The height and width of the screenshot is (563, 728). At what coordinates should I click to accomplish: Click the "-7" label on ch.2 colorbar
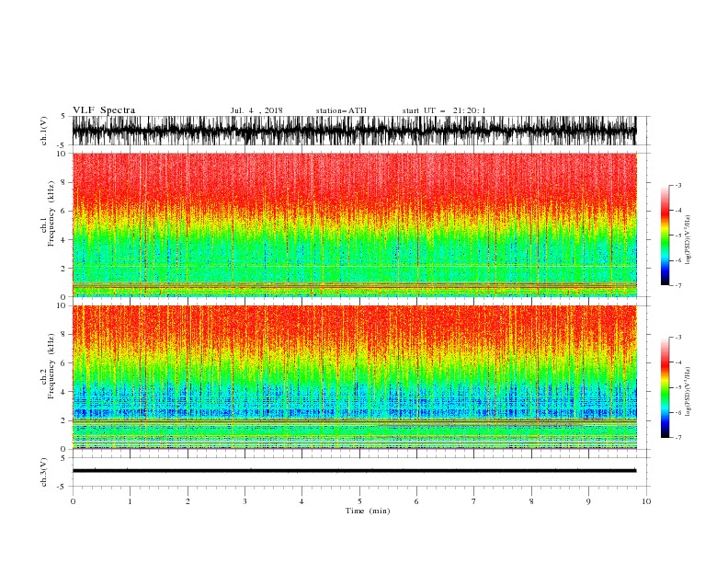678,438
